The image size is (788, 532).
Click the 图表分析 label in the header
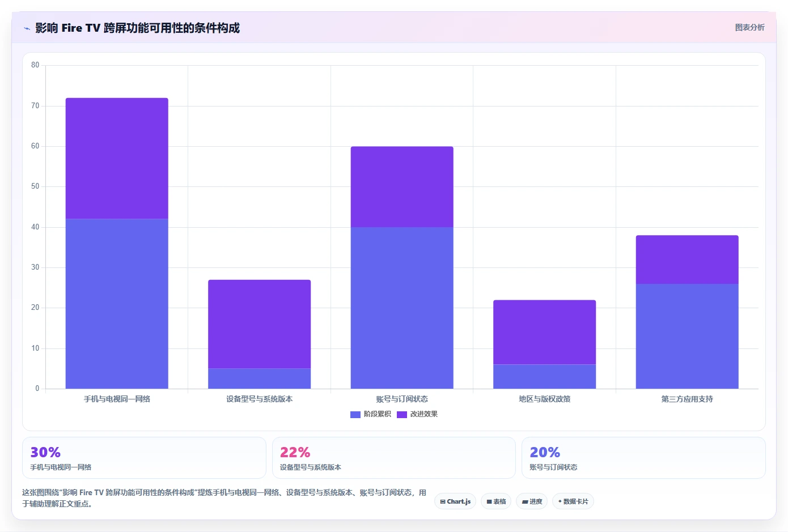(x=749, y=27)
